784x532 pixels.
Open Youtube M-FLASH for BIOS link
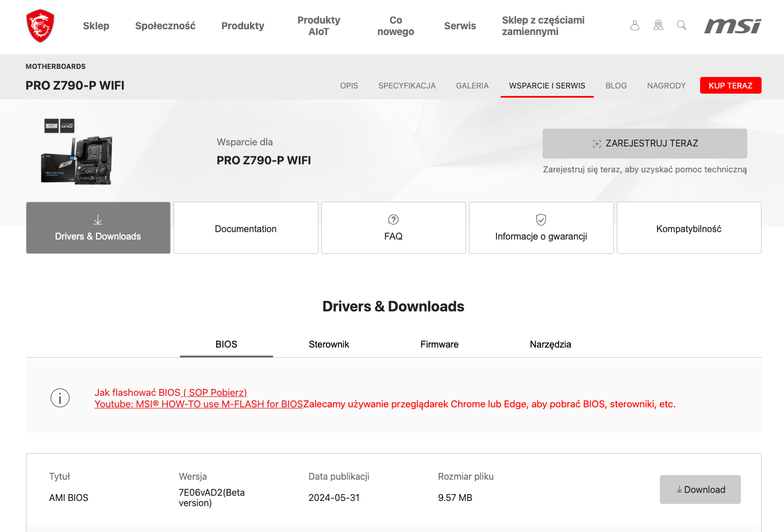pos(199,404)
